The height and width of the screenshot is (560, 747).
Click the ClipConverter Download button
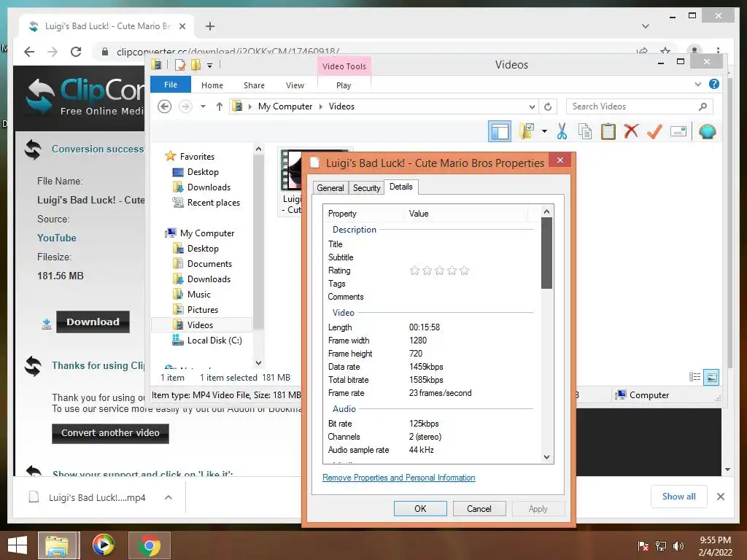tap(93, 322)
